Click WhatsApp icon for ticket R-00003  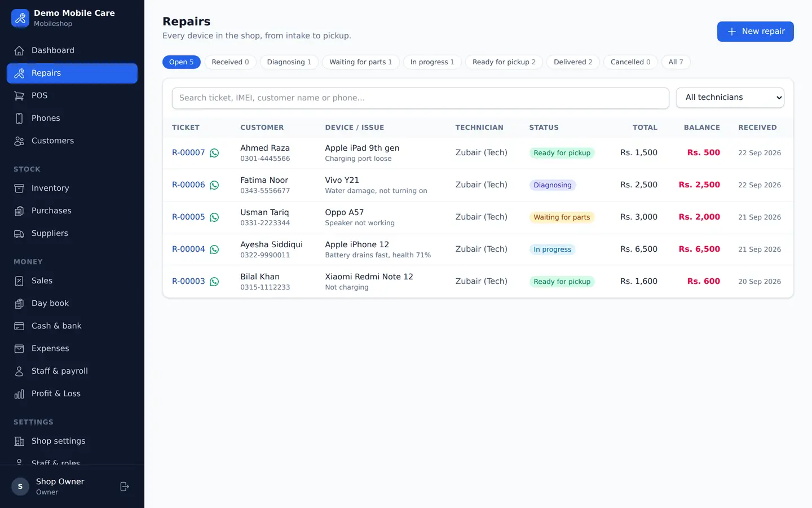click(x=214, y=282)
